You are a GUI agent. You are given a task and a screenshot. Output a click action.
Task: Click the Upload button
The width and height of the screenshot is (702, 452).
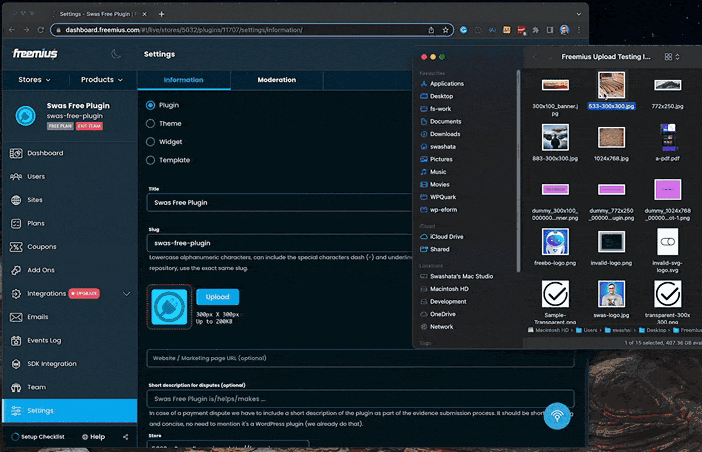218,297
